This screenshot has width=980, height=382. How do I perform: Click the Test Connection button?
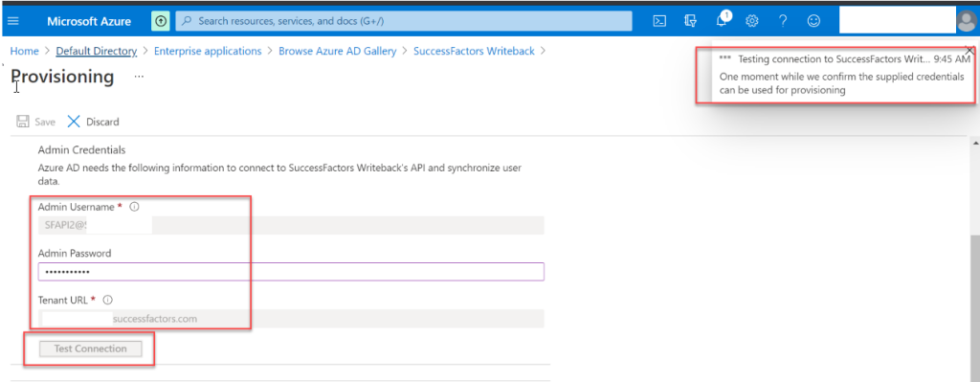pos(91,348)
